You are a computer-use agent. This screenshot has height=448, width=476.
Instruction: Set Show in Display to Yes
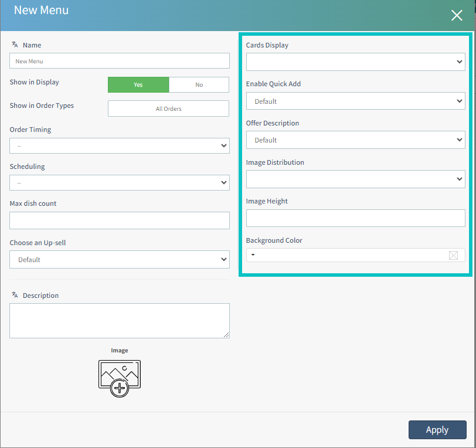138,84
